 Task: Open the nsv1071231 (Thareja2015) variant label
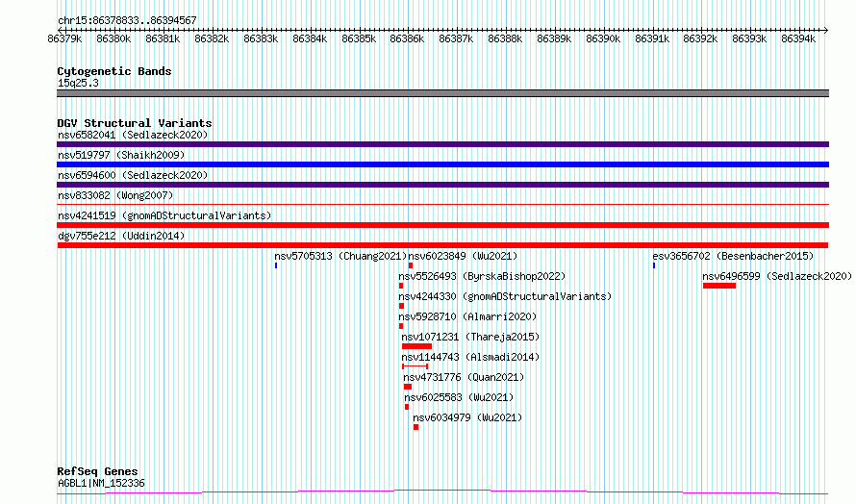[470, 337]
